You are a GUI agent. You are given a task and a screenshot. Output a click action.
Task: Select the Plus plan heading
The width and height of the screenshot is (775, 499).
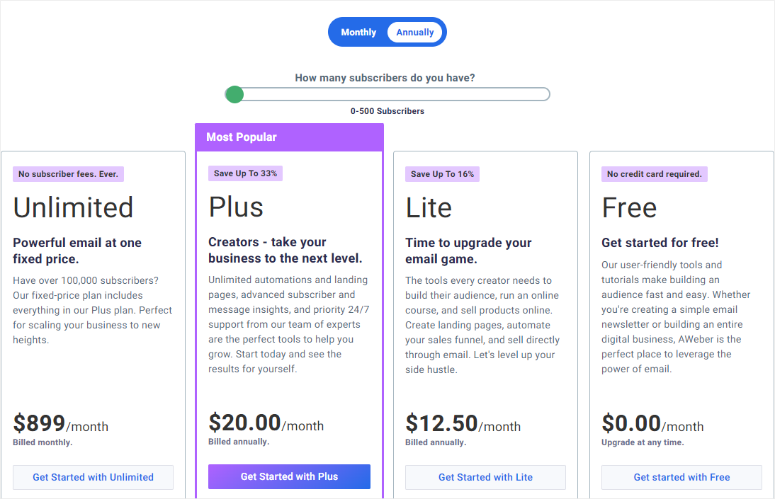(x=236, y=207)
